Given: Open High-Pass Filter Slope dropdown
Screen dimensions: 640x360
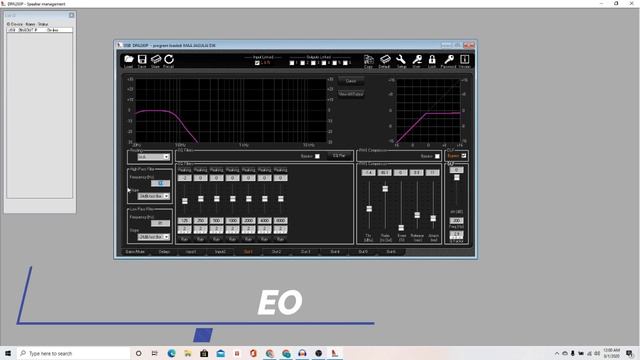Looking at the screenshot, I should click(x=153, y=196).
